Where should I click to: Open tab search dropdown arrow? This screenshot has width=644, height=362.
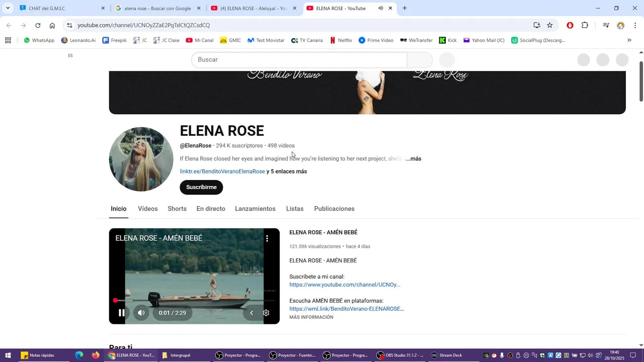pos(8,8)
